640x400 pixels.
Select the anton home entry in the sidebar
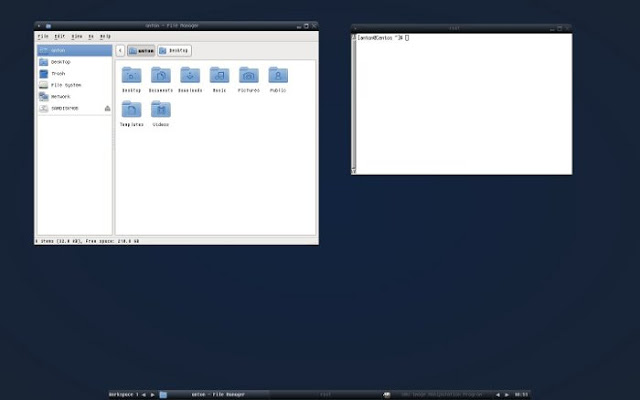pyautogui.click(x=75, y=51)
